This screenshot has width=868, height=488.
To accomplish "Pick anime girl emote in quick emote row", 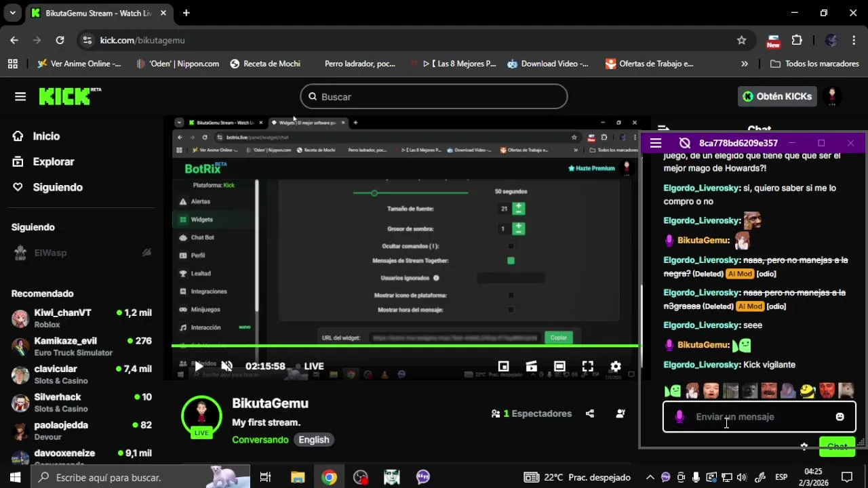I will pyautogui.click(x=692, y=390).
